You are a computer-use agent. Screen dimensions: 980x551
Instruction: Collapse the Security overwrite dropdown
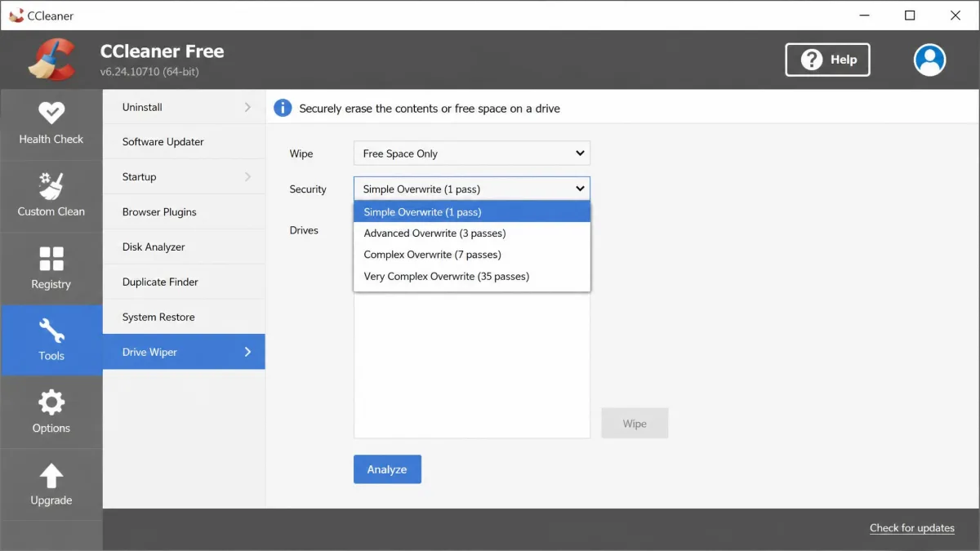click(x=472, y=189)
